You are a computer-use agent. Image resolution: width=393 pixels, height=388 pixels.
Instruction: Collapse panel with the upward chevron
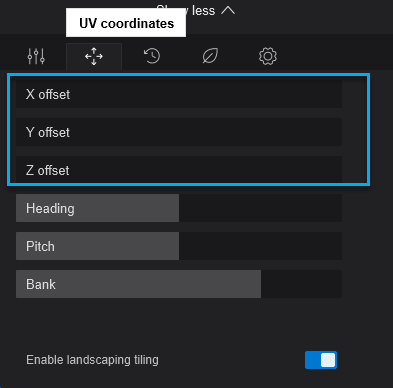pyautogui.click(x=228, y=11)
